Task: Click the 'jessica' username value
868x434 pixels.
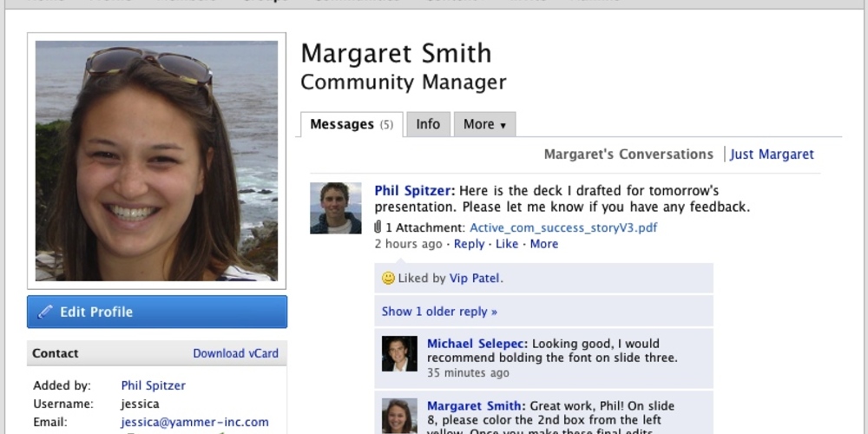Action: [140, 404]
